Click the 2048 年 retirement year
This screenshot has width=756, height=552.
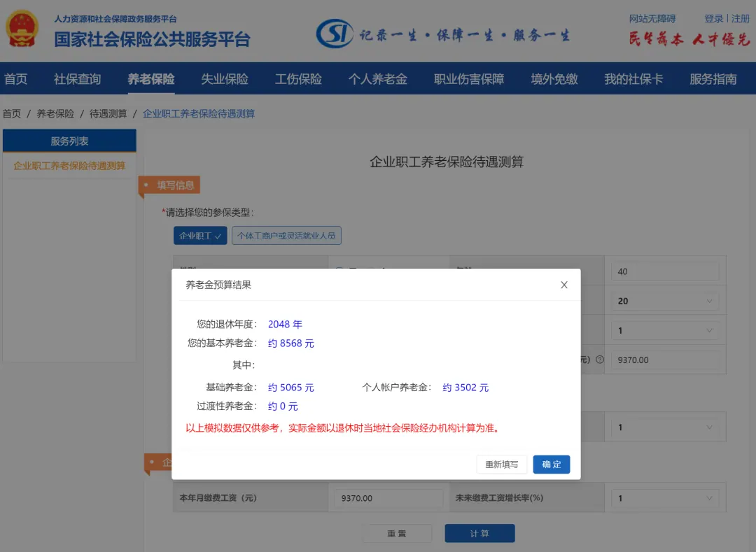click(x=285, y=324)
